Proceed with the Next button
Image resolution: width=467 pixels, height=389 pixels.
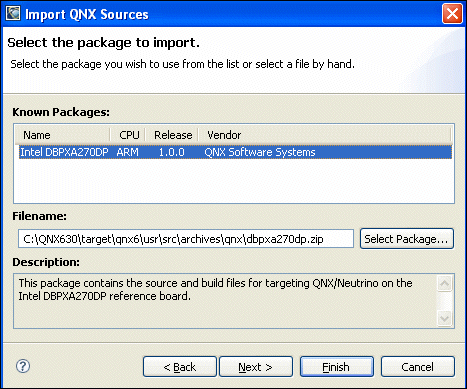click(x=256, y=367)
